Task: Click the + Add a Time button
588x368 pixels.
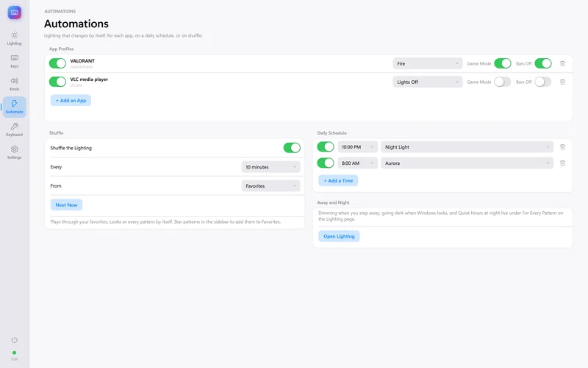Action: 338,180
